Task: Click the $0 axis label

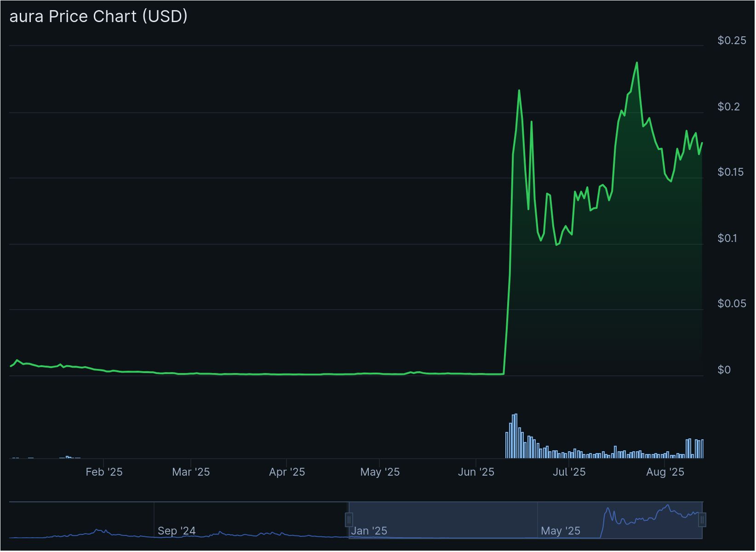Action: (x=724, y=370)
